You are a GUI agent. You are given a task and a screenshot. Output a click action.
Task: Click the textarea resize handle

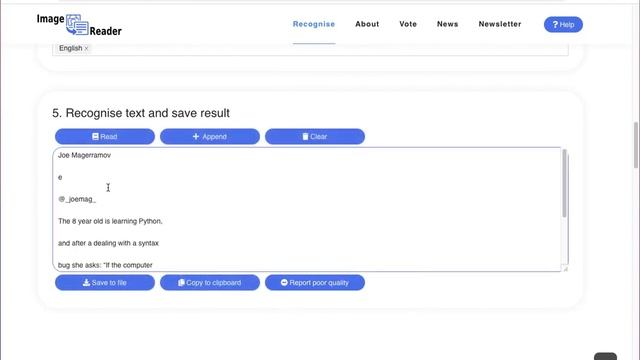(x=565, y=268)
